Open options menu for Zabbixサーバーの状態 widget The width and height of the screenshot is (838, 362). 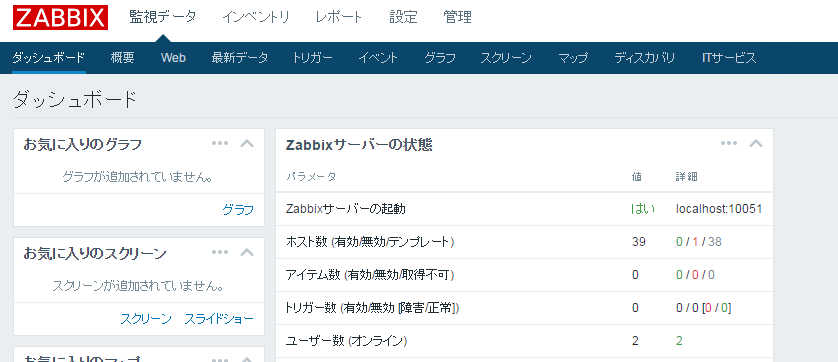coord(729,143)
